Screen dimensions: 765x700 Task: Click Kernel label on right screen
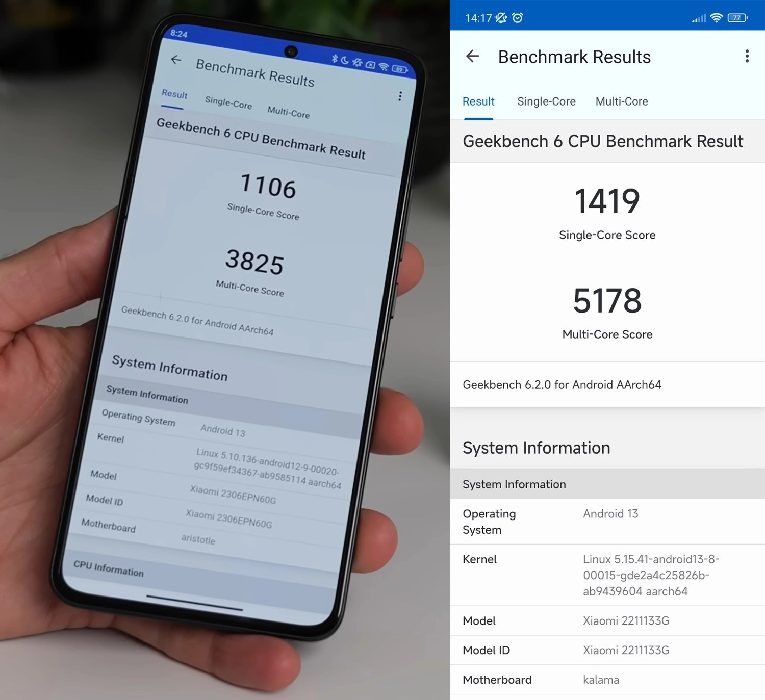479,559
